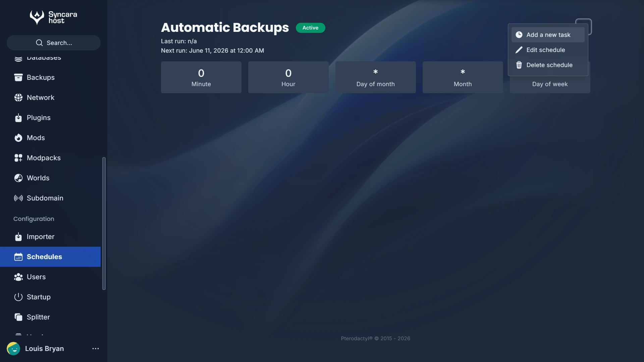
Task: Click the clock icon beside Add a new task
Action: click(519, 35)
